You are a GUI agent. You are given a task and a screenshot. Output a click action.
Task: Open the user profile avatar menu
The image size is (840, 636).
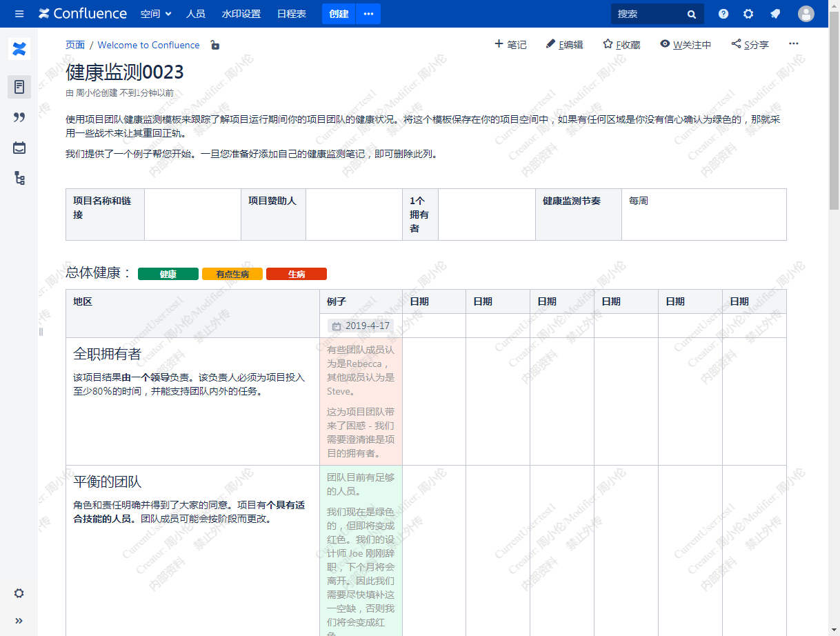point(806,14)
